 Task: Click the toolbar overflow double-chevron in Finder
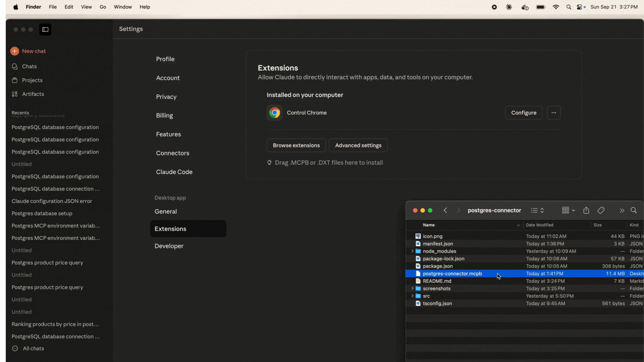[622, 210]
